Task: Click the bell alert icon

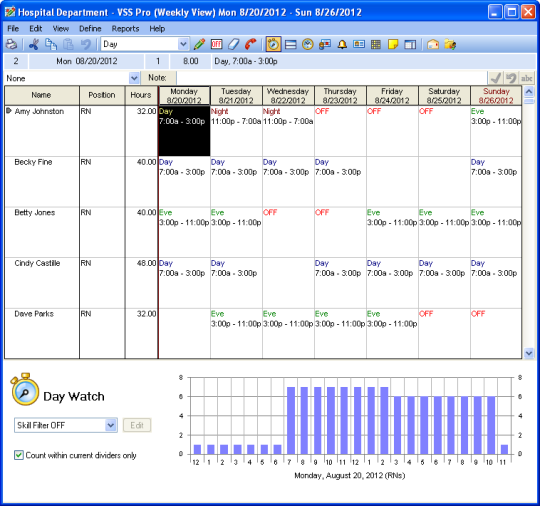Action: (x=342, y=44)
